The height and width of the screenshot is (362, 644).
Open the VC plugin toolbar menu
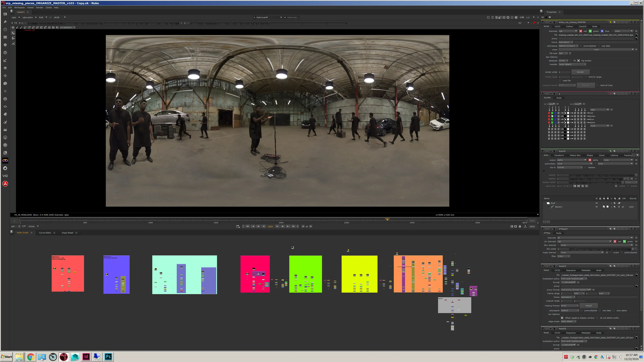pos(5,176)
